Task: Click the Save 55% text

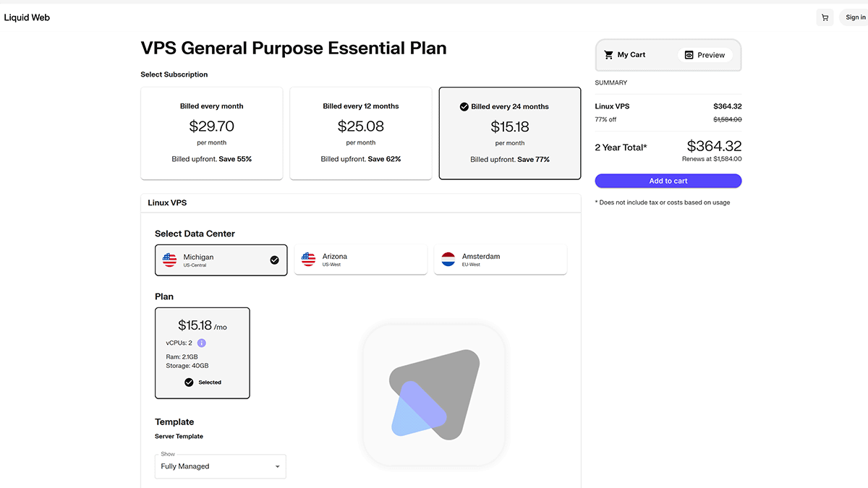Action: 235,159
